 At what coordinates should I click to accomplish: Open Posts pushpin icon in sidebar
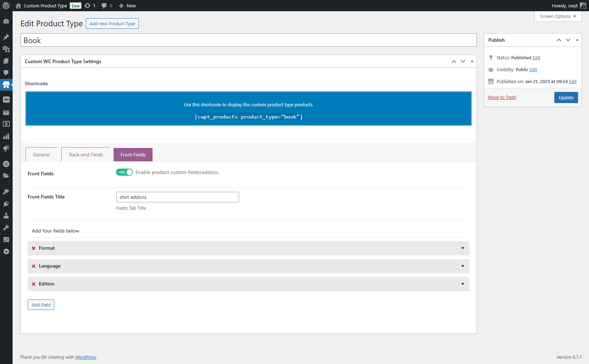pos(6,37)
